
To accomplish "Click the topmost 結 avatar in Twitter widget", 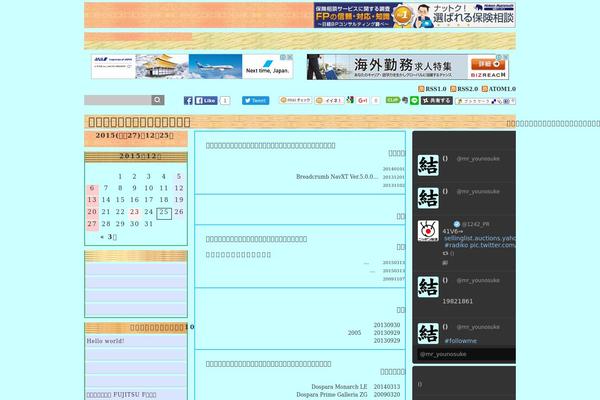I will (428, 165).
